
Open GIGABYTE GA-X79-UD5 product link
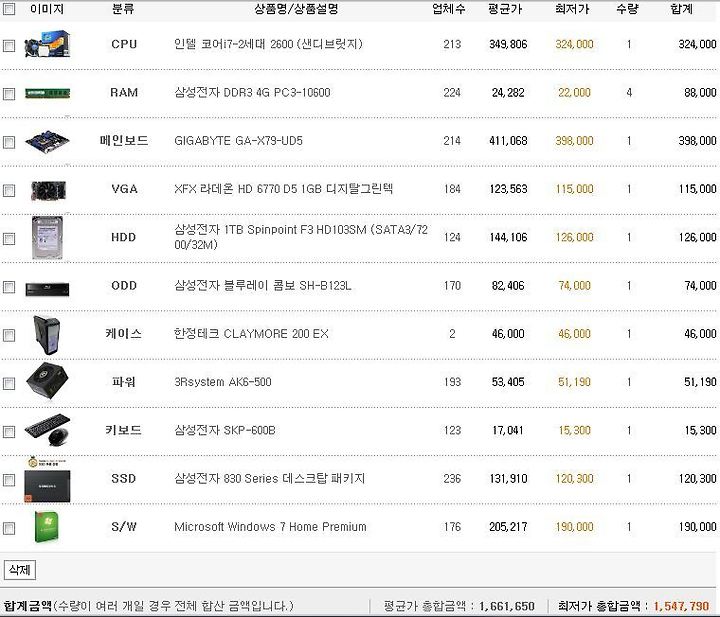[238, 141]
